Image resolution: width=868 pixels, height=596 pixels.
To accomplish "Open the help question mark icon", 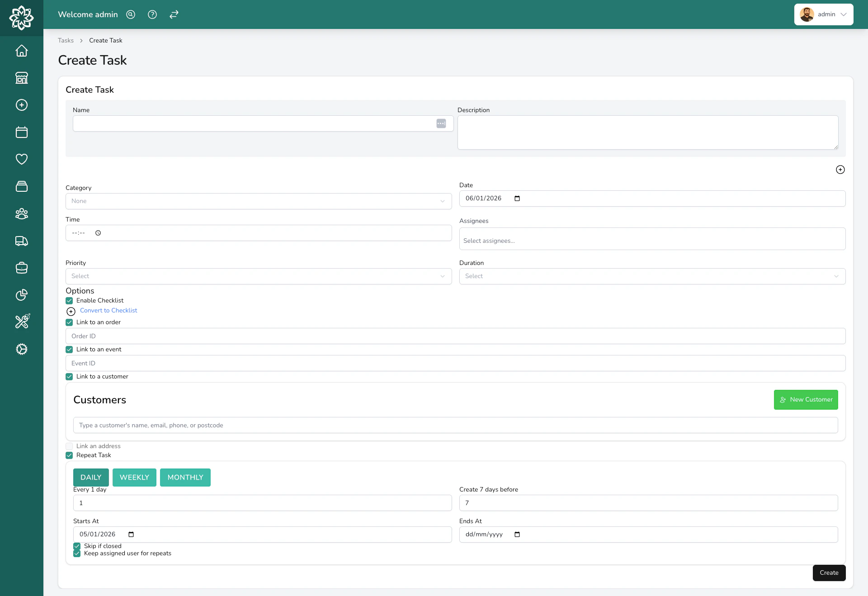I will click(152, 14).
